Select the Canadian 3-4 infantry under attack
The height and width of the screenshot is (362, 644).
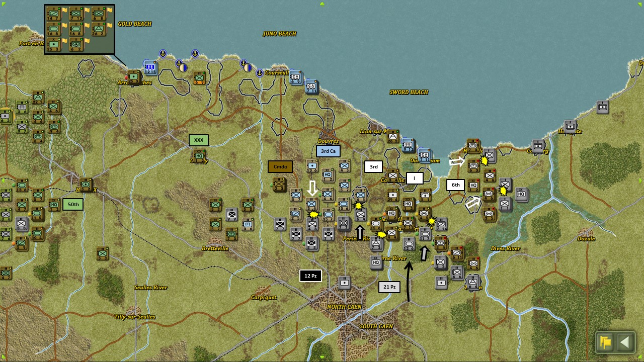[x=311, y=204]
